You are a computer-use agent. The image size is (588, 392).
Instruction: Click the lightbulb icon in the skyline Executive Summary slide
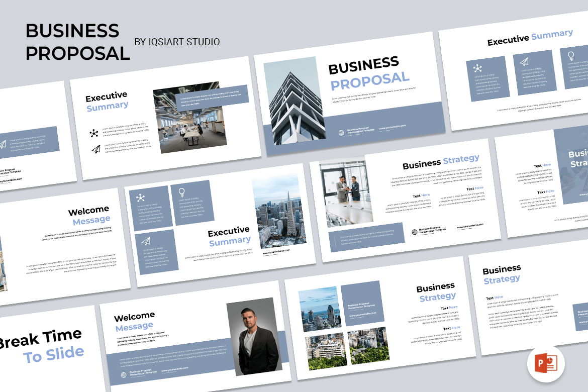click(182, 192)
